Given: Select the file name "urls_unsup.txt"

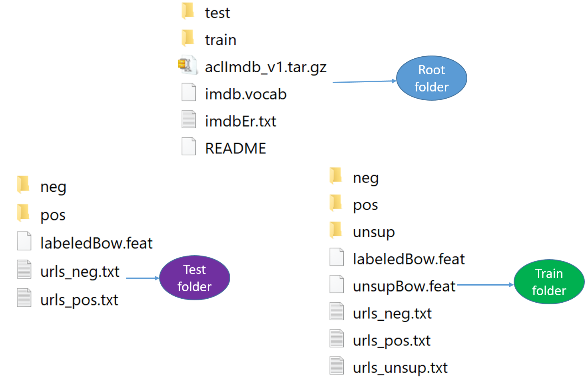Looking at the screenshot, I should click(x=400, y=368).
